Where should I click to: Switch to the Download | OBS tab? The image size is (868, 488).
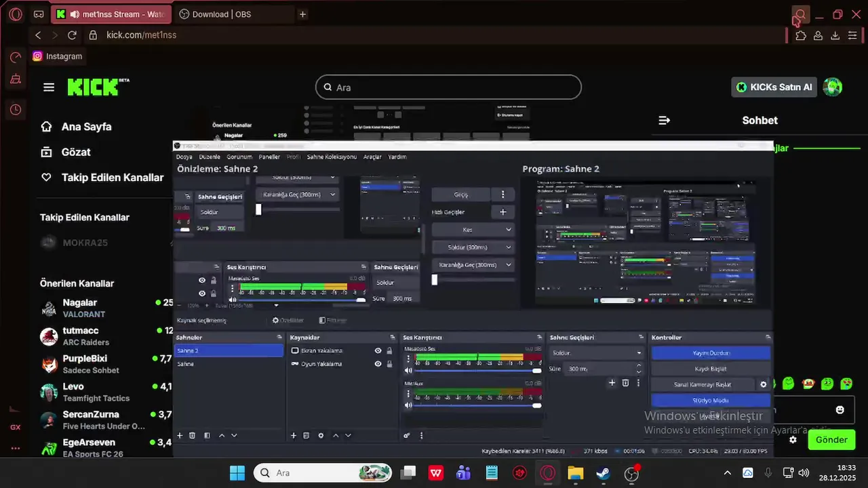234,14
